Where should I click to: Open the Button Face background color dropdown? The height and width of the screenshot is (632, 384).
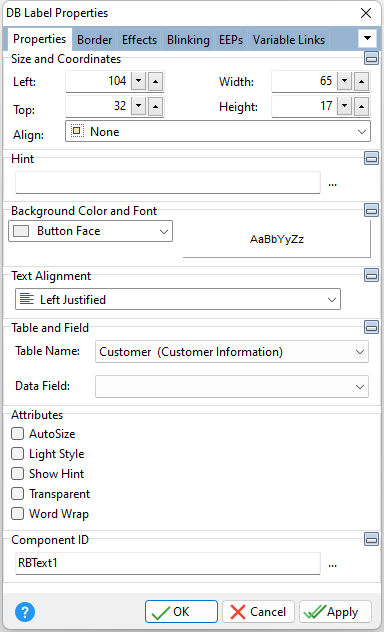click(x=91, y=231)
